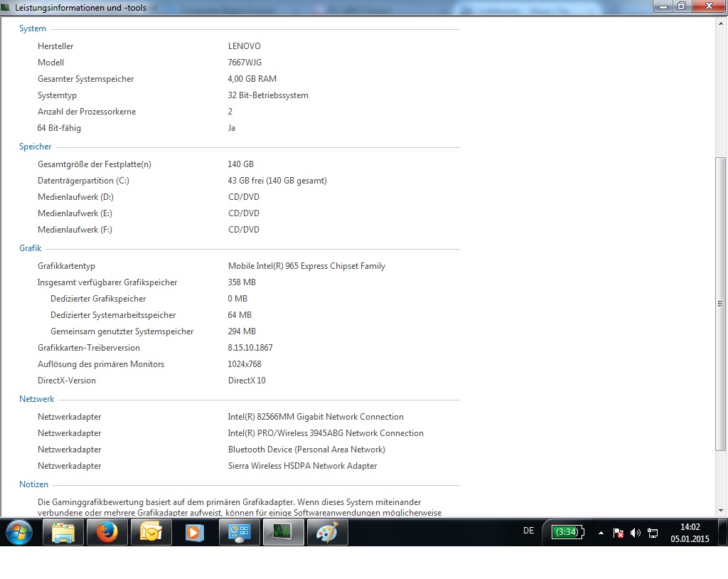Open Windows Media Player taskbar icon
The height and width of the screenshot is (579, 728).
pos(195,532)
